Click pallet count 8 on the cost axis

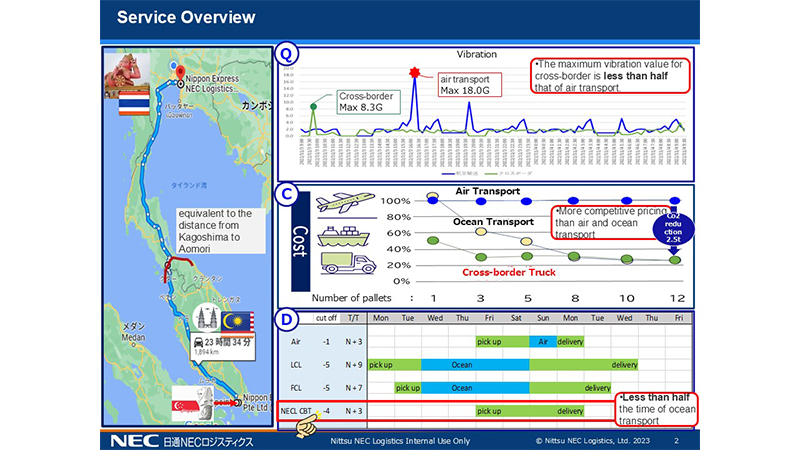pos(575,298)
